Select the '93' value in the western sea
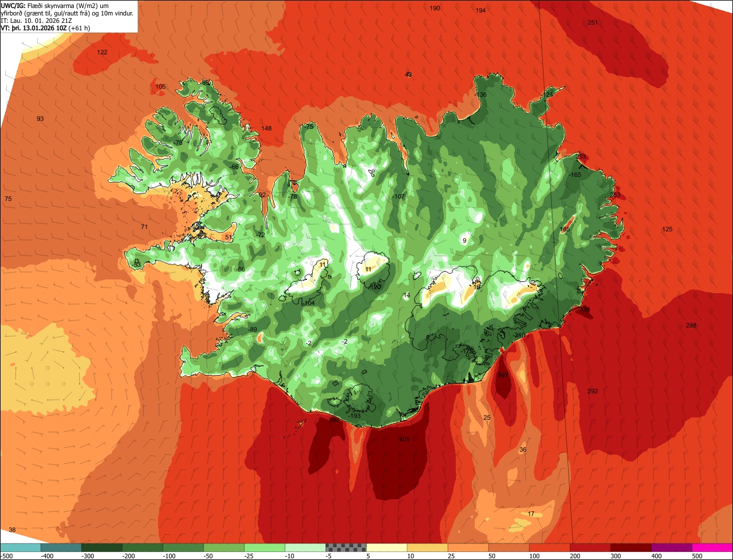The width and height of the screenshot is (733, 560). tap(40, 119)
